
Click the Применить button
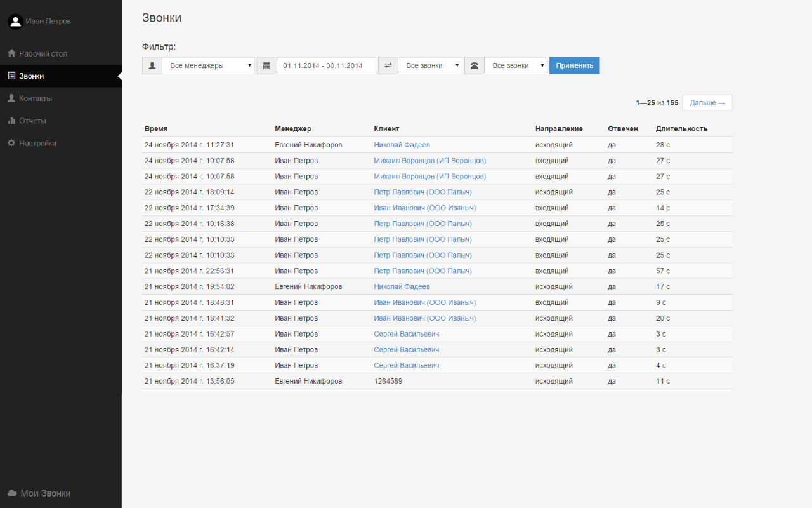point(575,65)
